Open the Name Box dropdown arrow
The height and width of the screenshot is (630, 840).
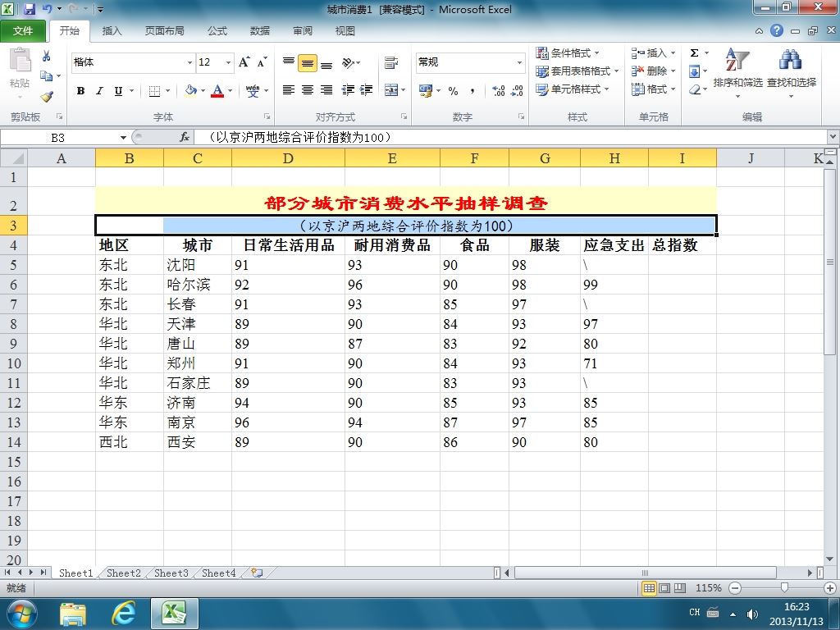point(123,138)
